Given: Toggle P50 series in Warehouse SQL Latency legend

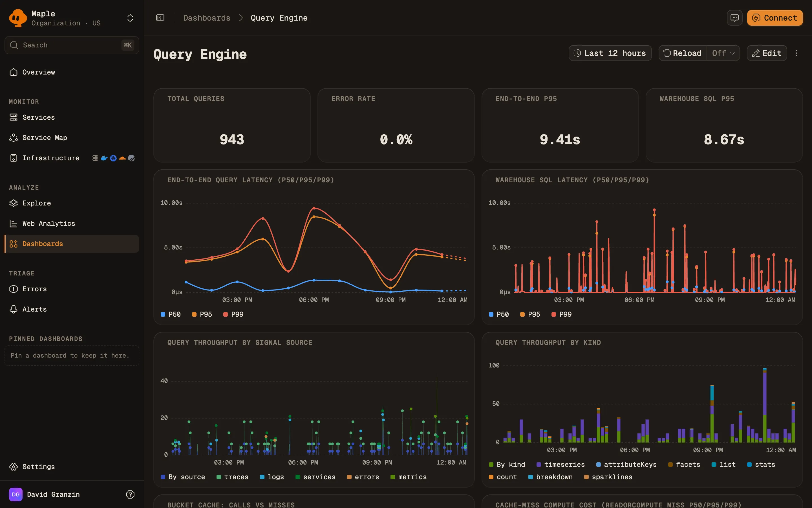Looking at the screenshot, I should tap(499, 314).
